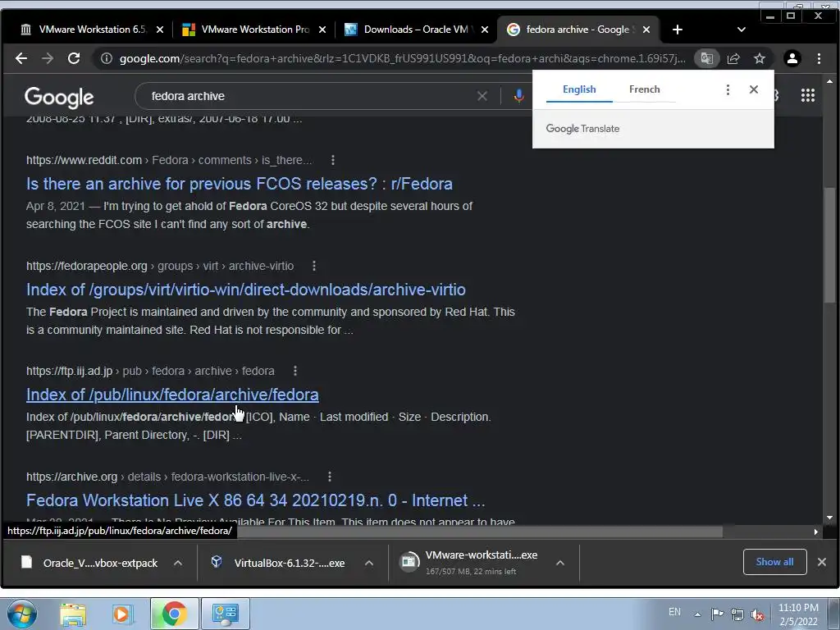Open the archive-virtio index result
Viewport: 840px width, 630px height.
click(246, 290)
